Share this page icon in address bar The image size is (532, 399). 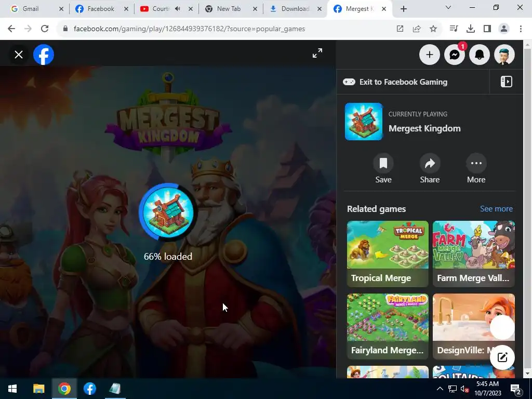click(x=417, y=29)
